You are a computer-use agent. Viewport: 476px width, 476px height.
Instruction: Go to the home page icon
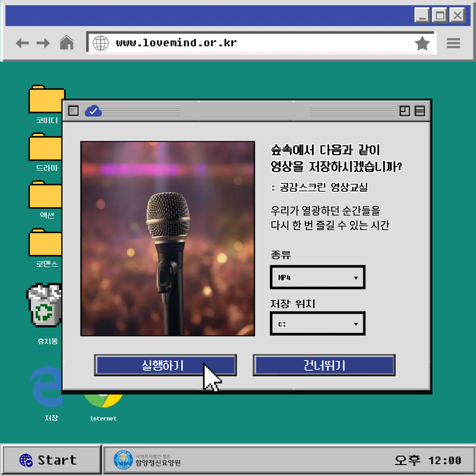(x=67, y=43)
